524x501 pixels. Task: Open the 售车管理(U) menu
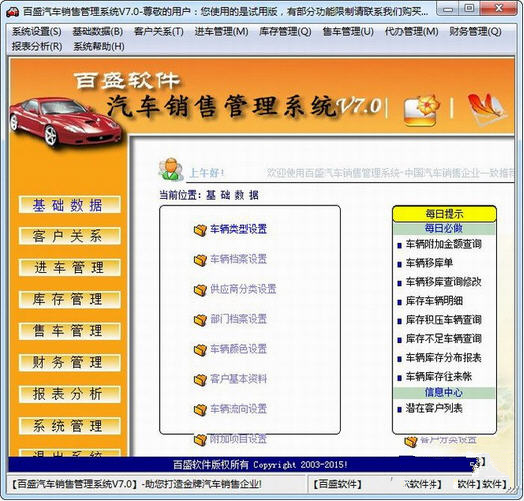click(348, 32)
